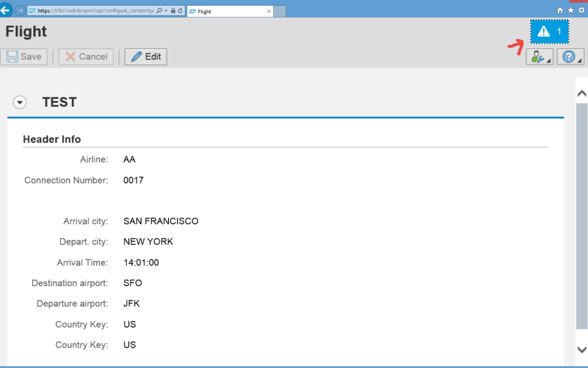Screen dimensions: 588x368
Task: Select the Flight browser tab
Action: (x=230, y=11)
